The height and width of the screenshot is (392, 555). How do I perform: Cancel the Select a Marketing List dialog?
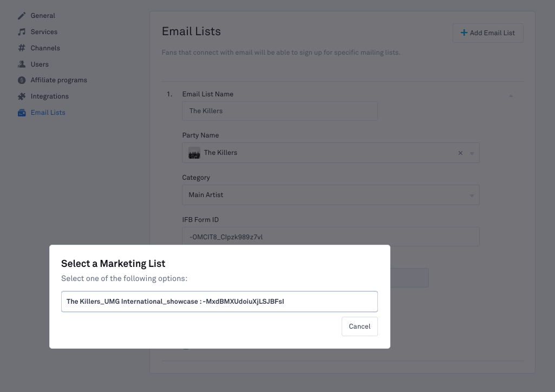click(360, 326)
